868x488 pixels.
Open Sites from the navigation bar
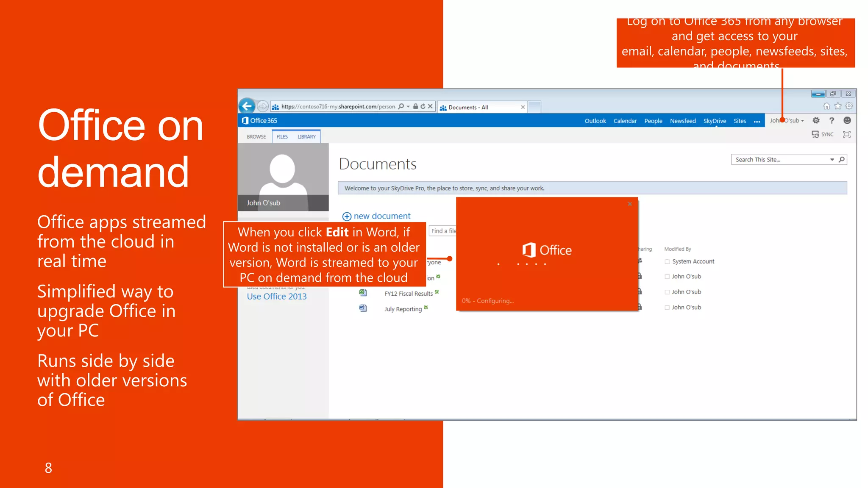pos(740,121)
